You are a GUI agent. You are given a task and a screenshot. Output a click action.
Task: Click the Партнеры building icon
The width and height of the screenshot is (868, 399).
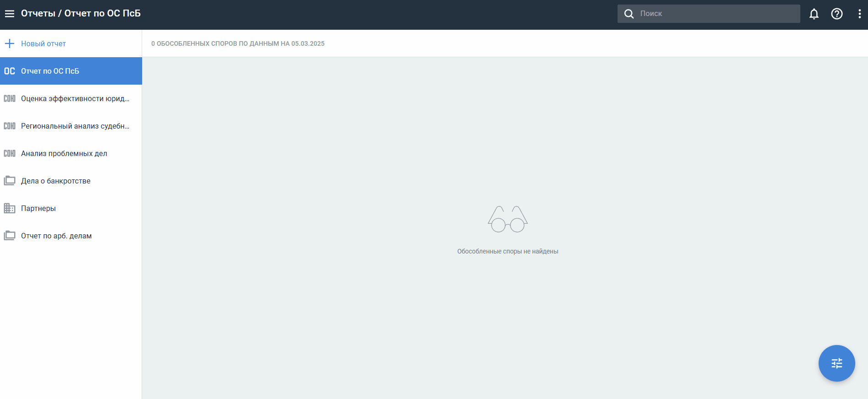point(10,208)
